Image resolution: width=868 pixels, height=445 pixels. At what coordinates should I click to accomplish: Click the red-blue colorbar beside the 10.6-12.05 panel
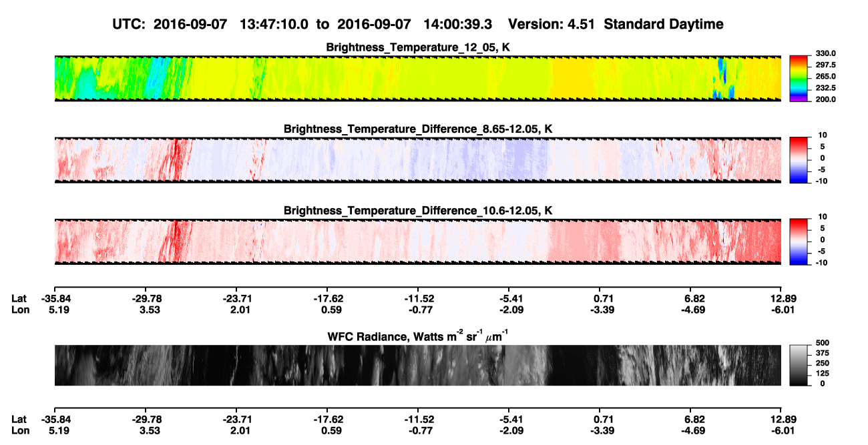pos(800,242)
